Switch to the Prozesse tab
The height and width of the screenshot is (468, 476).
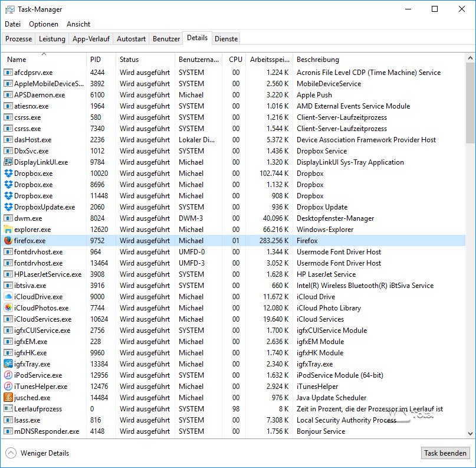click(18, 39)
